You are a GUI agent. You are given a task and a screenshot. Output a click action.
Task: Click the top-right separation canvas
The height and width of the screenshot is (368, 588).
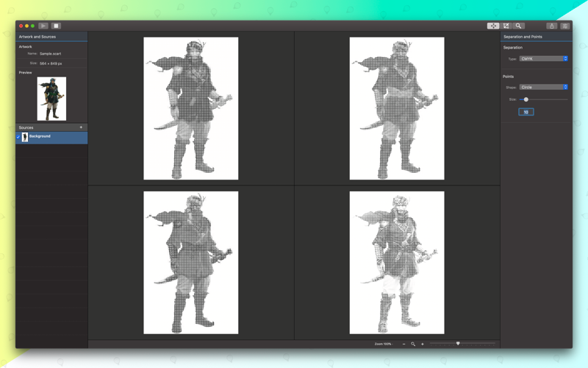click(x=397, y=108)
